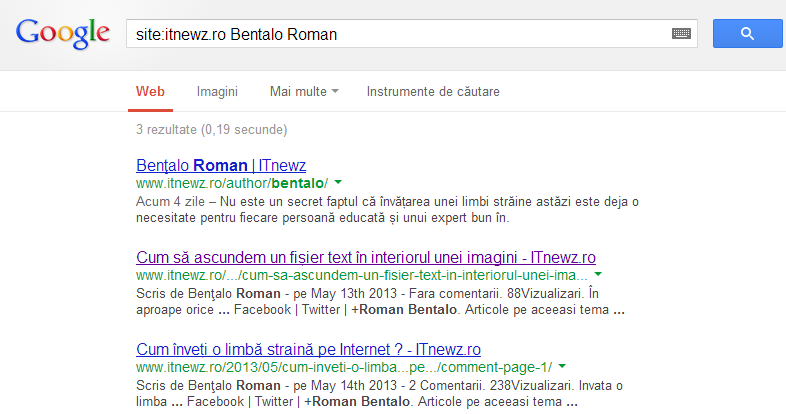Open the Bențalo Roman | ITnewz result
This screenshot has height=414, width=786.
[220, 165]
